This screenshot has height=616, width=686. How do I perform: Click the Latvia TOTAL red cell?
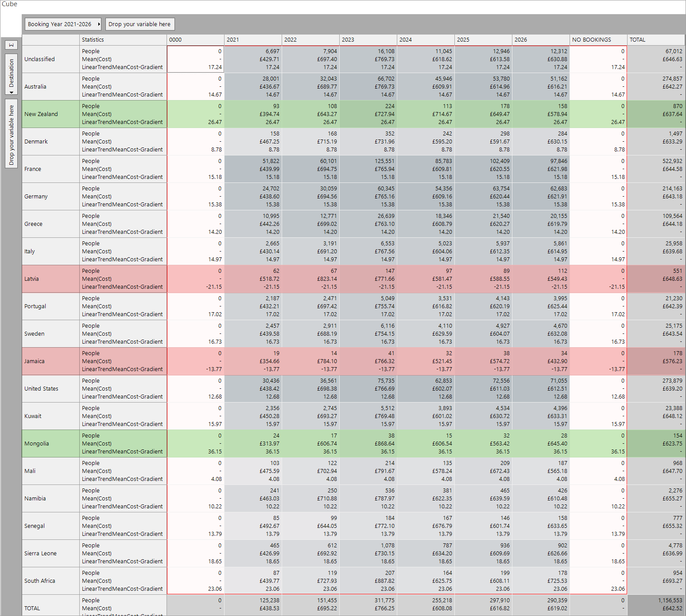655,279
